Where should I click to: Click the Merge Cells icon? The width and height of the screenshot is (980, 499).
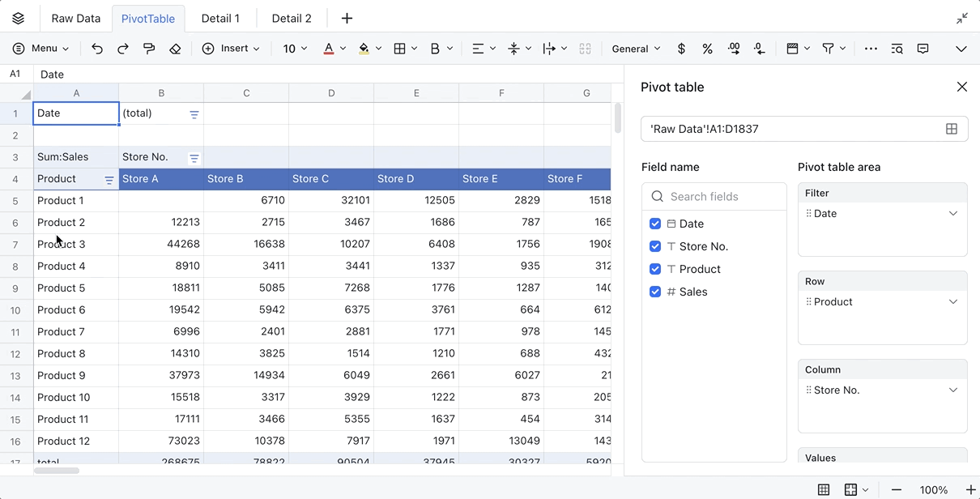click(585, 49)
